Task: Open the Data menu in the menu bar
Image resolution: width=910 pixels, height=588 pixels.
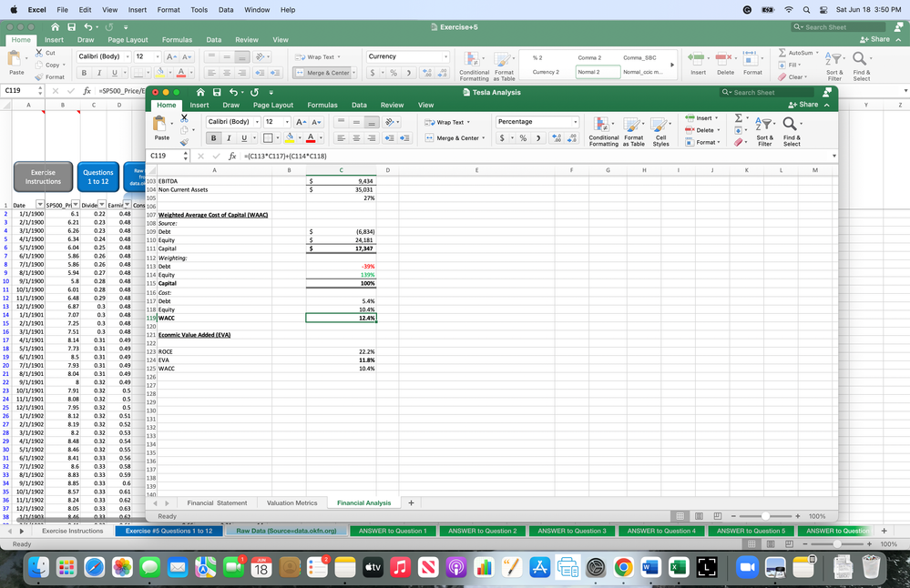Action: click(226, 11)
